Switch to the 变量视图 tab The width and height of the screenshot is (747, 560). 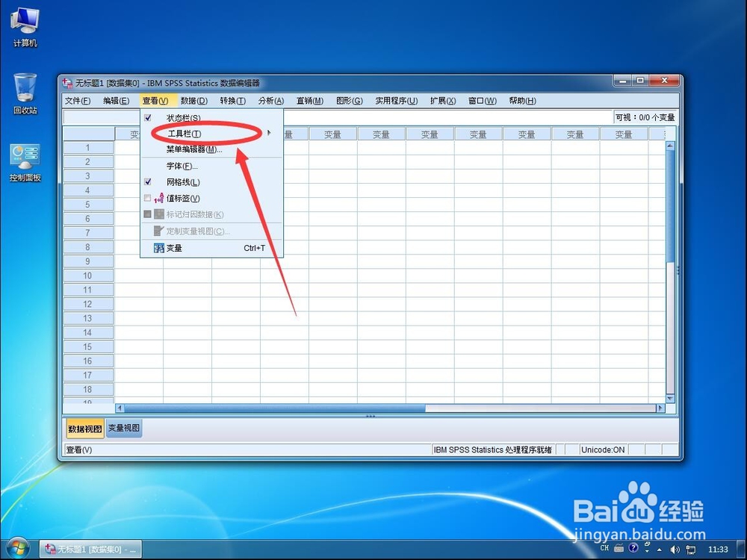124,428
